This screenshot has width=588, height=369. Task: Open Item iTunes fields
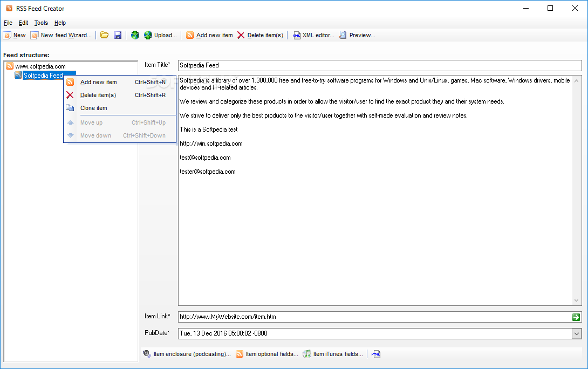click(333, 354)
